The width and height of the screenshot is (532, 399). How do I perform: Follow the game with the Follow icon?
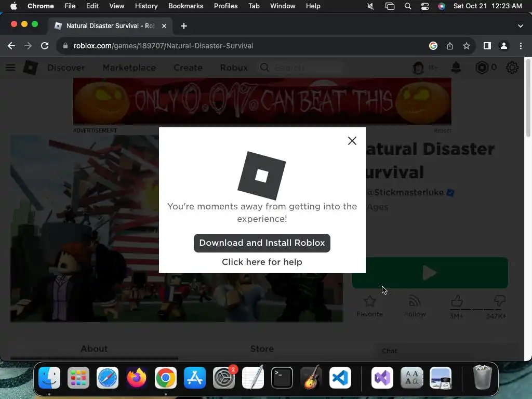coord(415,306)
